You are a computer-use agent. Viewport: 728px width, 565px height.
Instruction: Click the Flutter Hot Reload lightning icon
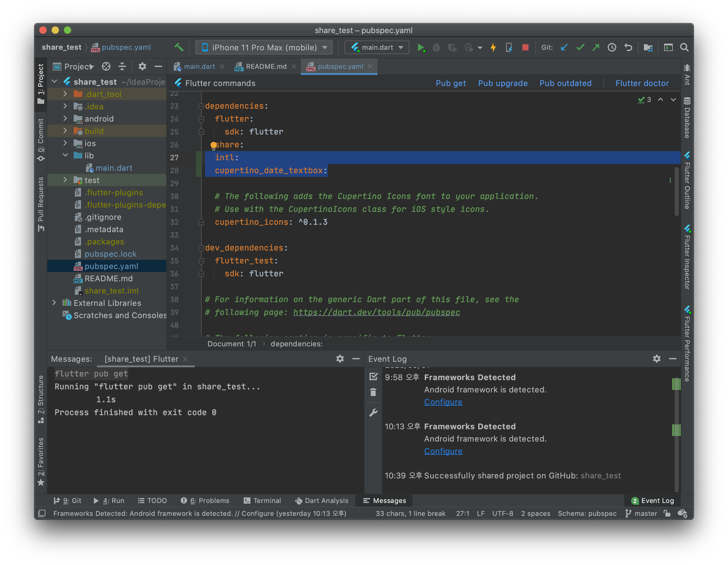click(x=493, y=47)
